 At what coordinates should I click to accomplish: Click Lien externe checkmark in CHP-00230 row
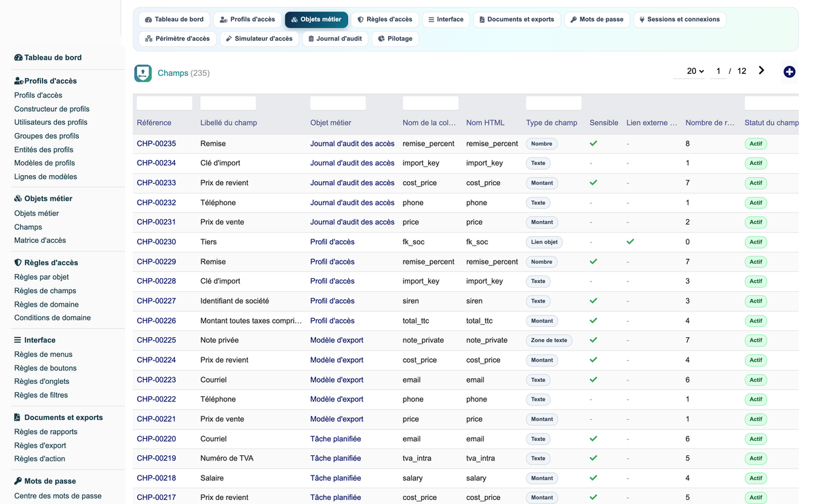point(630,241)
